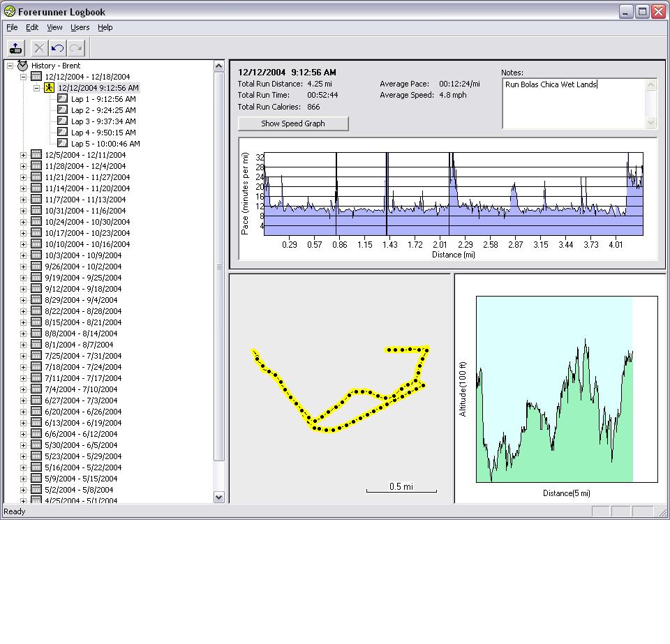Click calendar icon for week 11/21/2004 - 11/27/2004
The width and height of the screenshot is (670, 644).
click(x=36, y=177)
